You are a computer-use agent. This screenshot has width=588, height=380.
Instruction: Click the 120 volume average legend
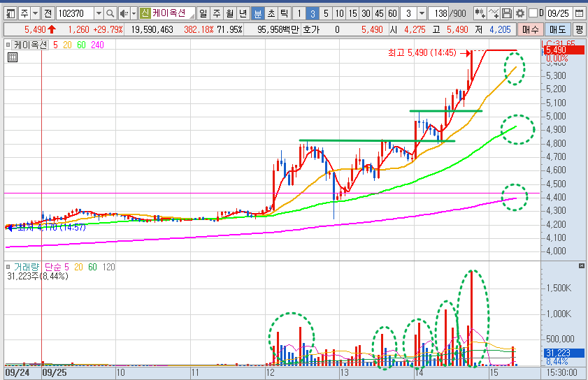coord(109,267)
